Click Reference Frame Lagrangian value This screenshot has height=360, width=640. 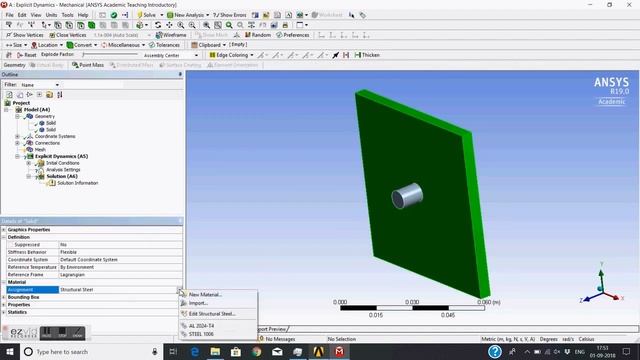(x=120, y=275)
